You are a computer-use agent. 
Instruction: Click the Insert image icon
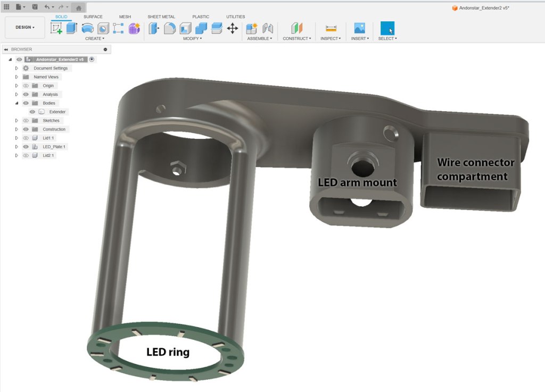point(360,28)
